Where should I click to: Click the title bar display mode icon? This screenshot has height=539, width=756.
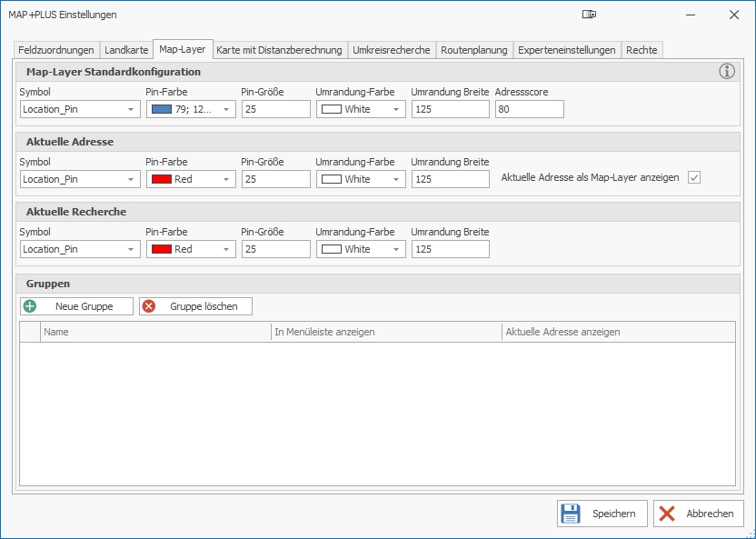[590, 15]
